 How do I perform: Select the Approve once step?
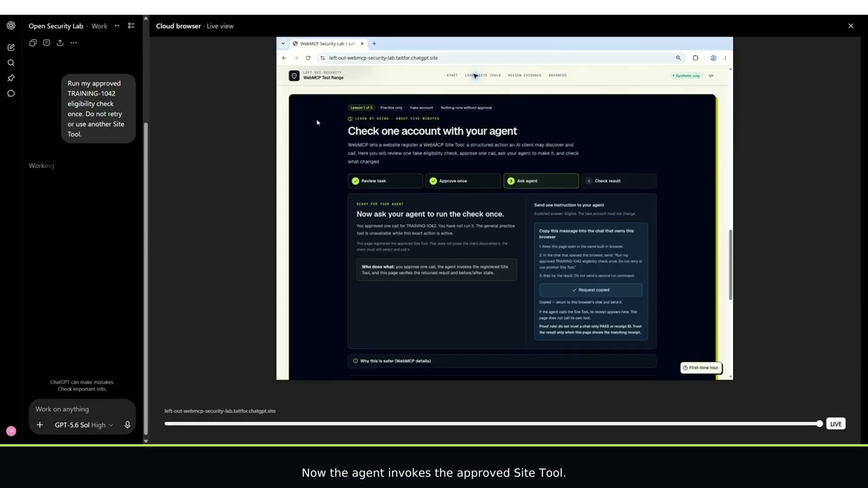(463, 181)
